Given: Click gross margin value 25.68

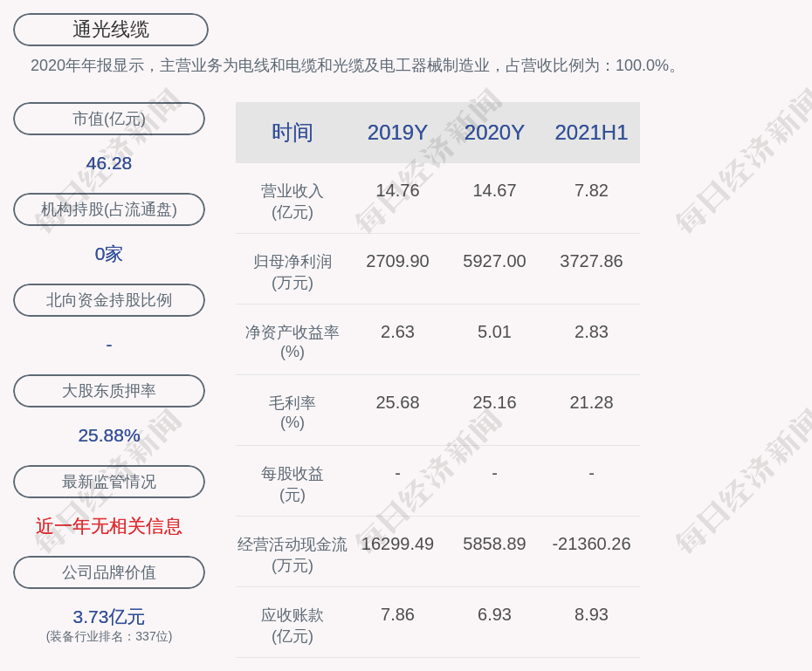Looking at the screenshot, I should [397, 402].
